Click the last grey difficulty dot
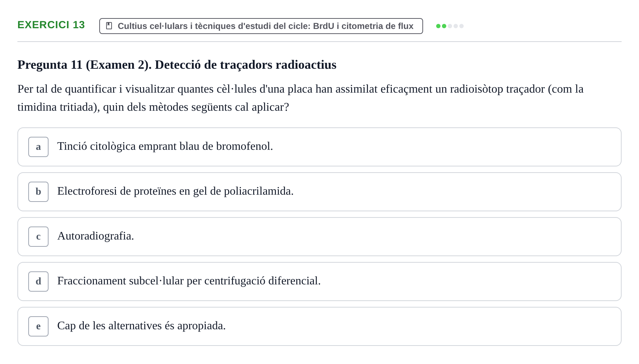Viewport: 639px width, 364px height. pyautogui.click(x=461, y=26)
